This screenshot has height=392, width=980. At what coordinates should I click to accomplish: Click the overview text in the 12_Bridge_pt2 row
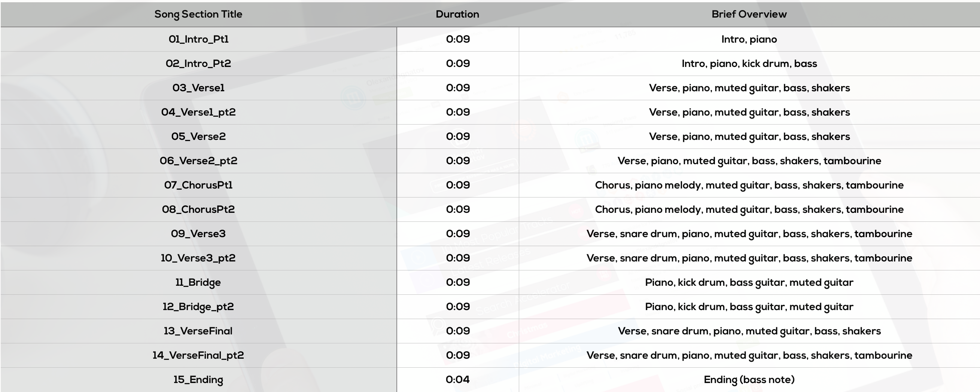click(x=749, y=307)
